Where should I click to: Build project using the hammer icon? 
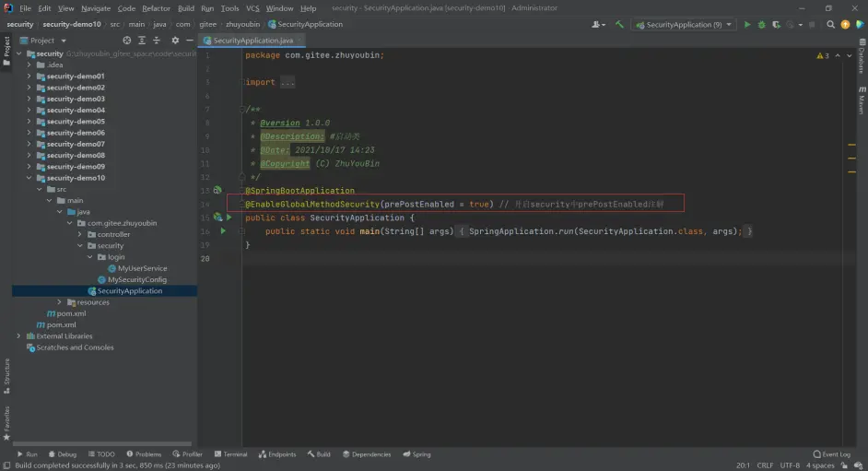pos(620,25)
